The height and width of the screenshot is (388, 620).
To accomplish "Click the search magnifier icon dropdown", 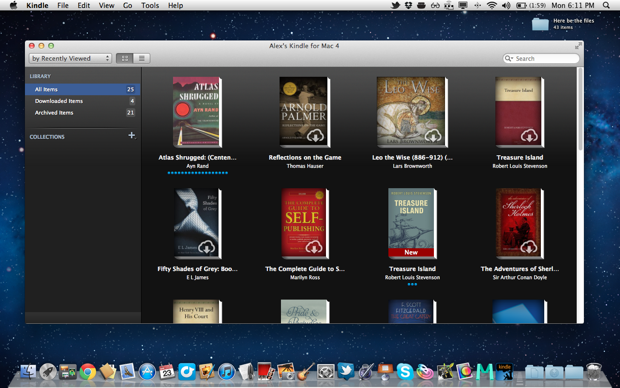I will (508, 59).
